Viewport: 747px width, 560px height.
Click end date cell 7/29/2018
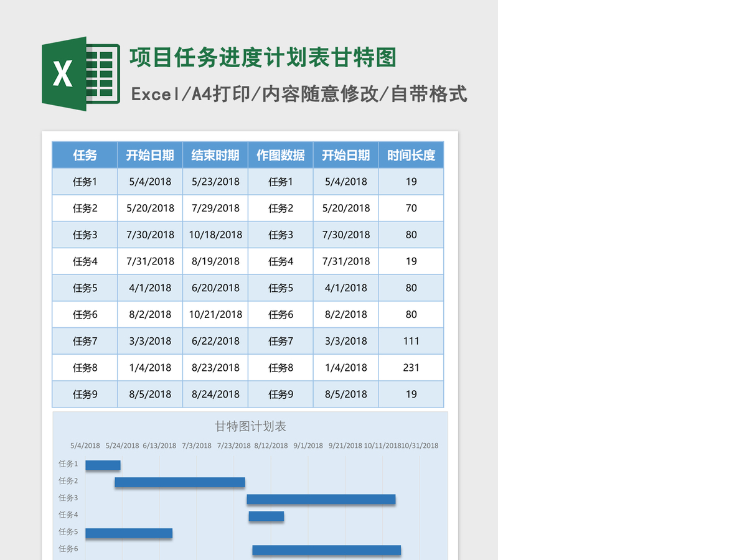[x=215, y=208]
